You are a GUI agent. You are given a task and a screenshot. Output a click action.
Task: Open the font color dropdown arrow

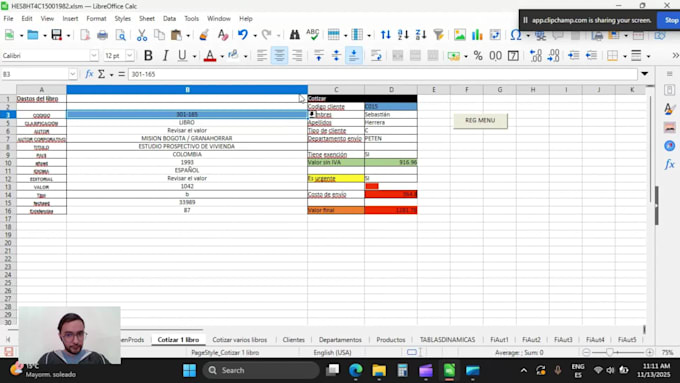(222, 56)
